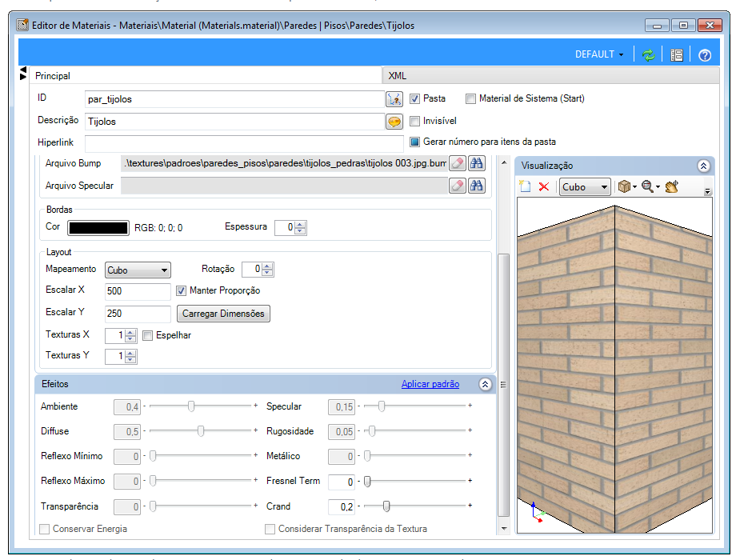
Task: Click the Reflexo Máximo slider handle
Action: coord(153,482)
